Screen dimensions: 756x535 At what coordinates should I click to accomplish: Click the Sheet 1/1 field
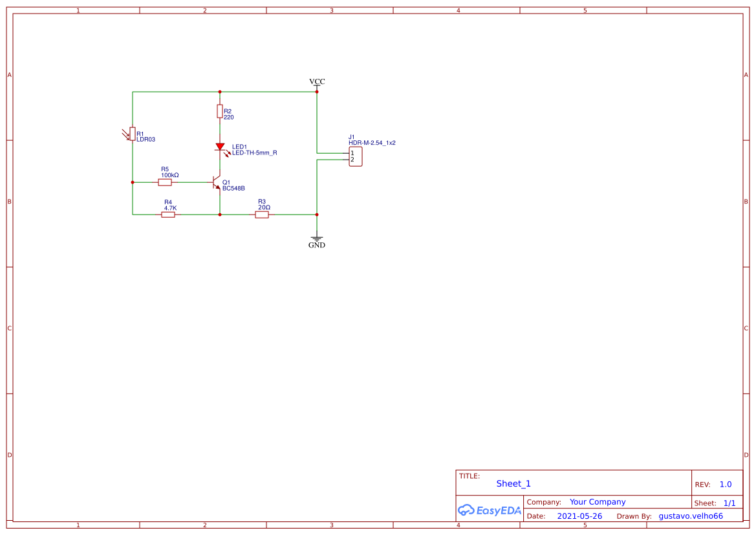tap(729, 502)
